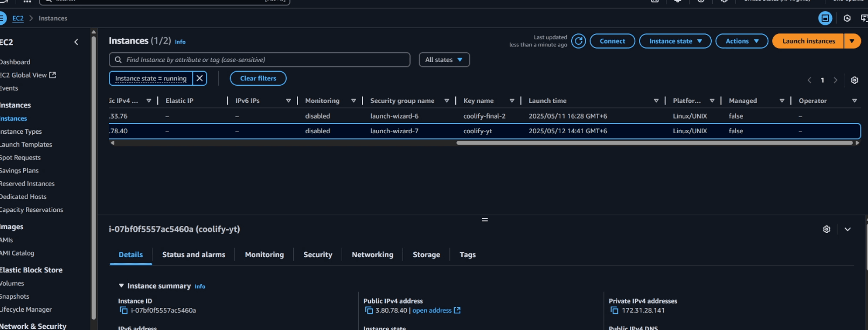Viewport: 868px width, 330px height.
Task: Open Spot Requests in sidebar
Action: tap(20, 157)
